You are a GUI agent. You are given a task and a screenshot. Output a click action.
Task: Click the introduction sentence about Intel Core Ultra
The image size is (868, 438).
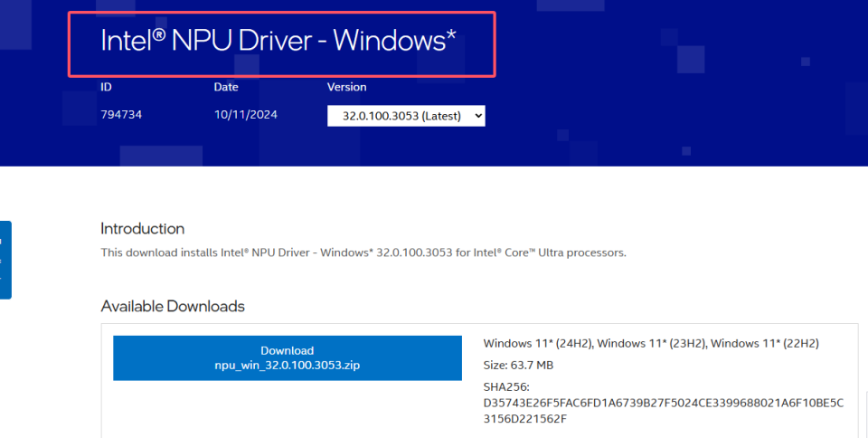[363, 252]
